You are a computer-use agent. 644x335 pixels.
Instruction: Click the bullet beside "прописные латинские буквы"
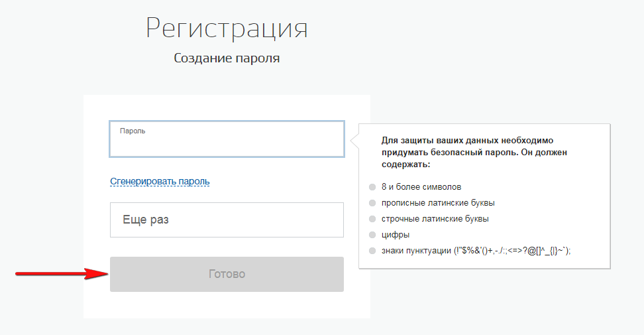[372, 203]
